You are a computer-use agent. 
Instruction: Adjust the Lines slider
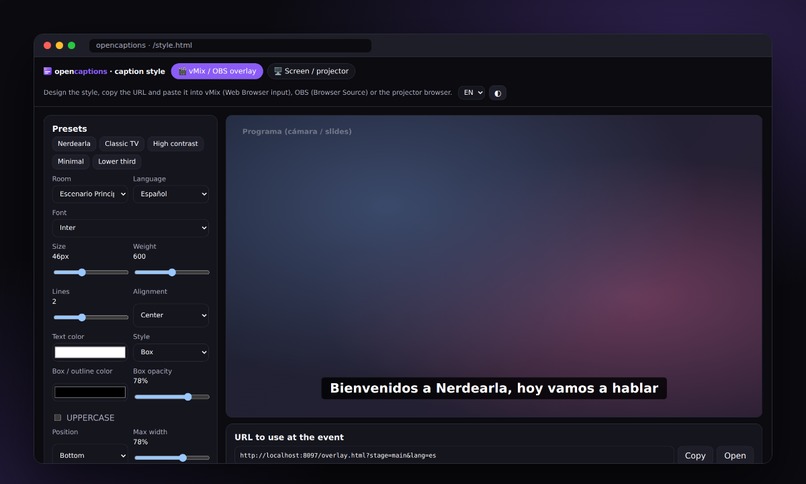[x=90, y=318]
